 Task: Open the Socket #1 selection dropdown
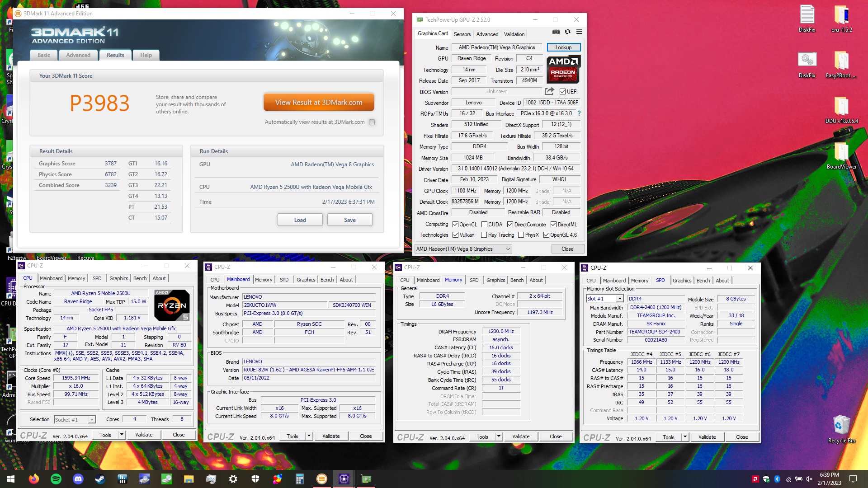click(x=75, y=420)
